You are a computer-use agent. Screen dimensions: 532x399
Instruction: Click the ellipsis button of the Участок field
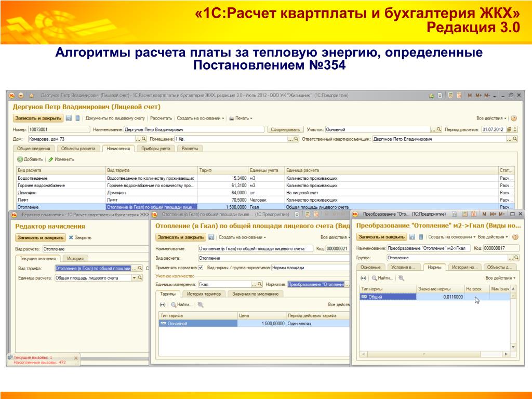433,129
